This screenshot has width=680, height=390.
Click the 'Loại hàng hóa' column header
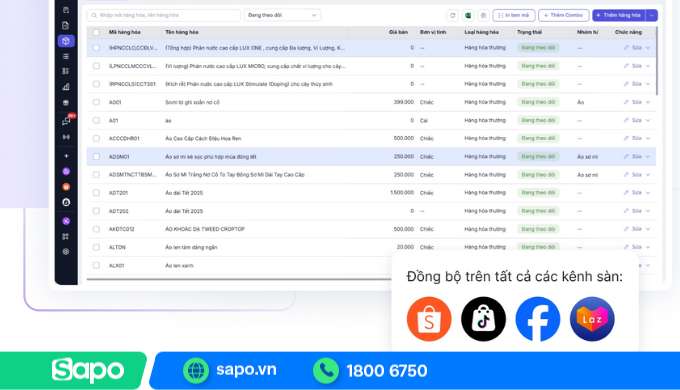(x=481, y=32)
